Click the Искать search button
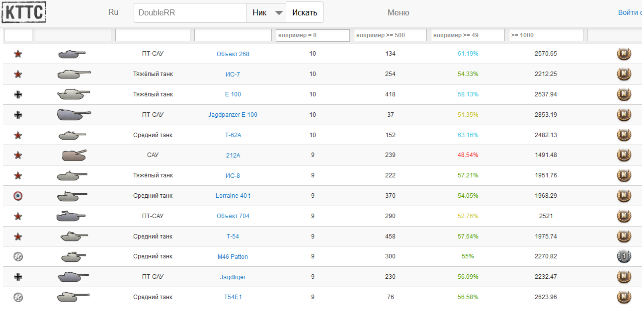644x316 pixels. tap(305, 12)
